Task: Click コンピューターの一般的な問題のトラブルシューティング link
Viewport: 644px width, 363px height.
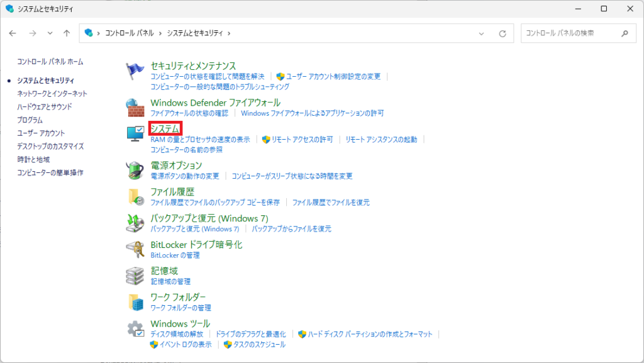Action: (219, 87)
